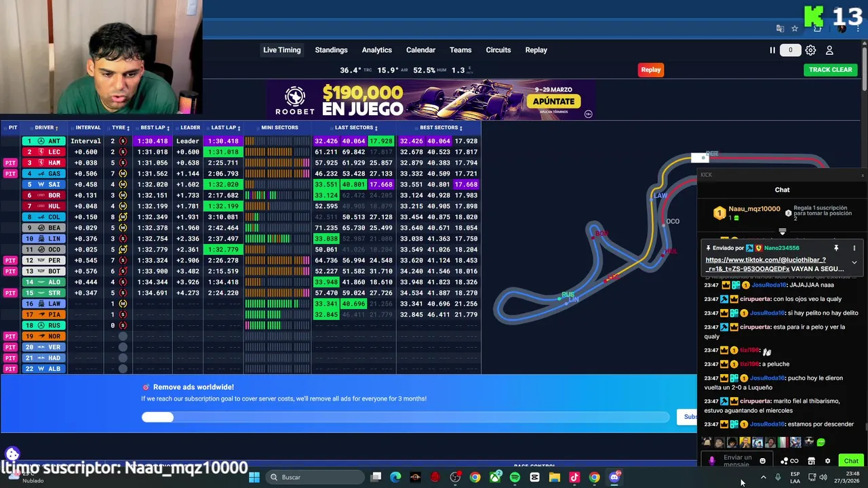The width and height of the screenshot is (868, 488).
Task: Bookmark this page with the star icon
Action: [795, 28]
